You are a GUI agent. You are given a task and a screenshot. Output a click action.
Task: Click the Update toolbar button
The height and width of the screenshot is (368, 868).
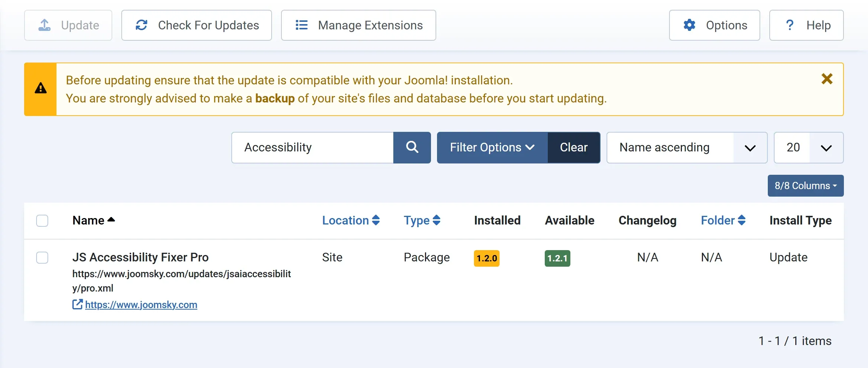(x=68, y=25)
